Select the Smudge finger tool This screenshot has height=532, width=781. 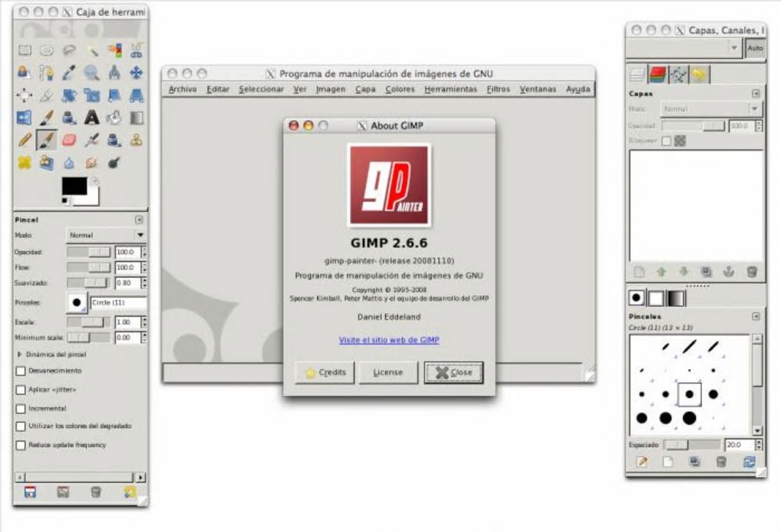(x=92, y=162)
